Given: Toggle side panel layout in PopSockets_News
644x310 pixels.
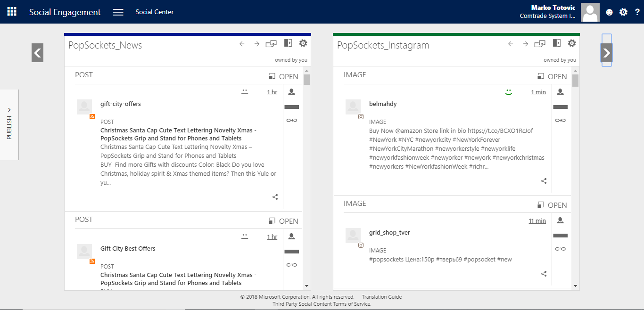Looking at the screenshot, I should point(288,43).
